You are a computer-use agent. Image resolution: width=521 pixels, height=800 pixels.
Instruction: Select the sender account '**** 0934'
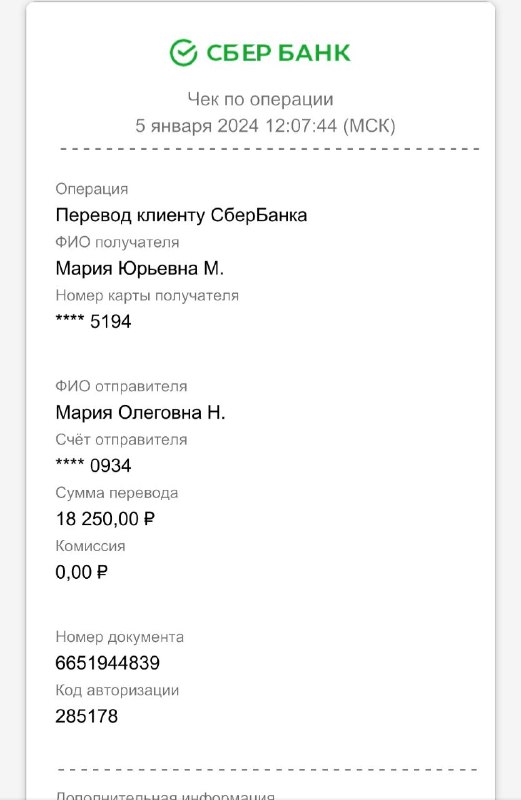[93, 465]
